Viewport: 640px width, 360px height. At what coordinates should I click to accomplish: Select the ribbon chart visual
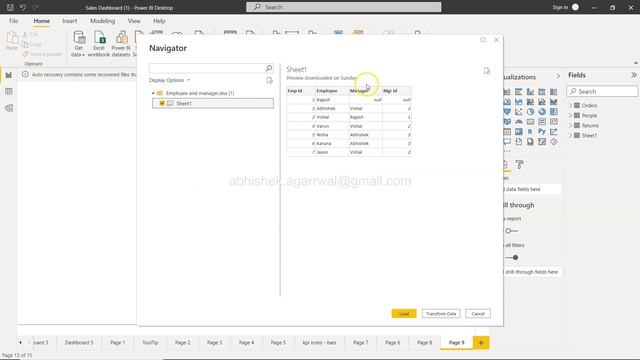553,102
